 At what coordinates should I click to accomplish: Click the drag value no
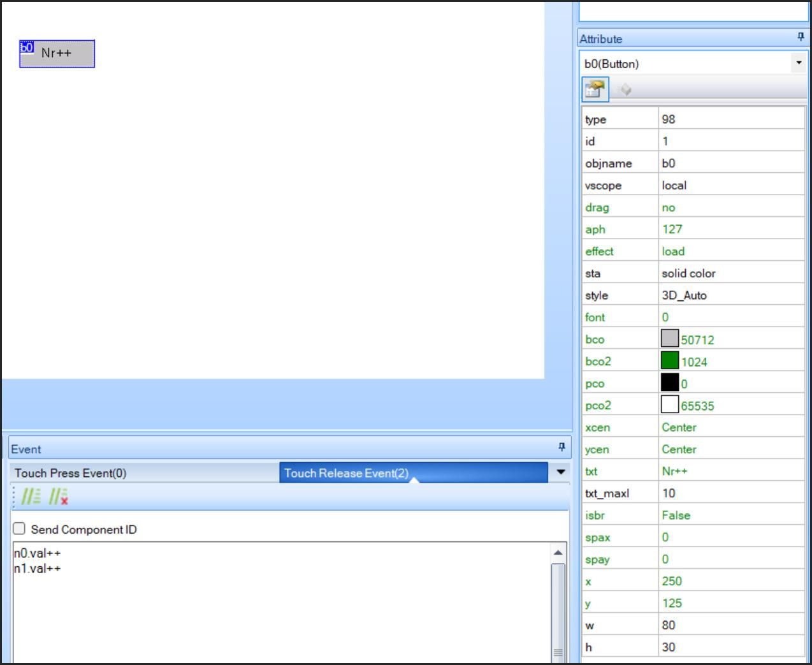pyautogui.click(x=731, y=207)
